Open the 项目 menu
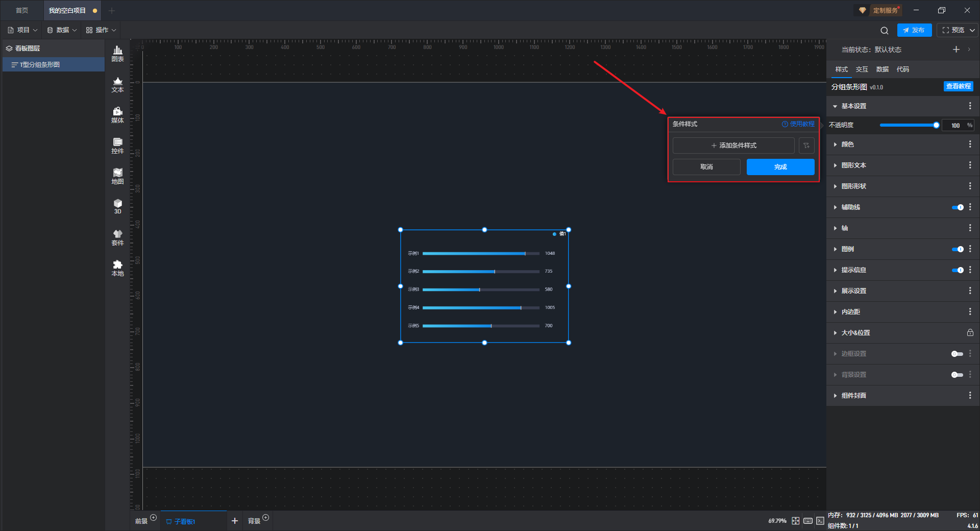This screenshot has width=980, height=531. [22, 30]
